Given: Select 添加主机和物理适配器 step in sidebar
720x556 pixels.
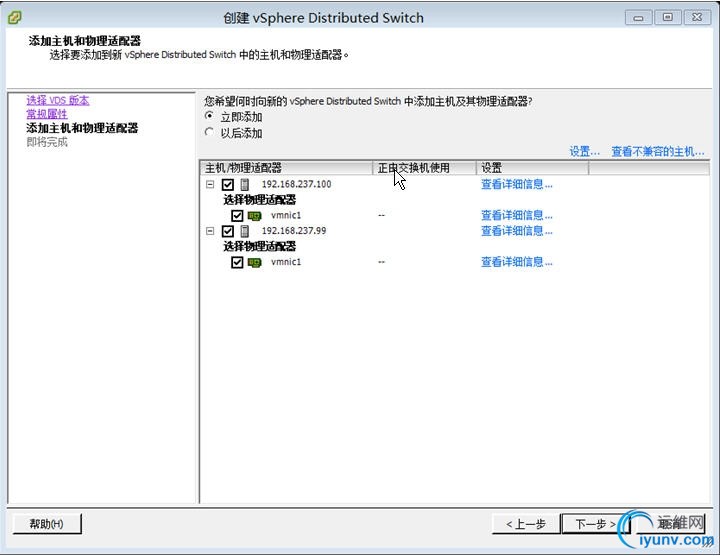Looking at the screenshot, I should 82,128.
